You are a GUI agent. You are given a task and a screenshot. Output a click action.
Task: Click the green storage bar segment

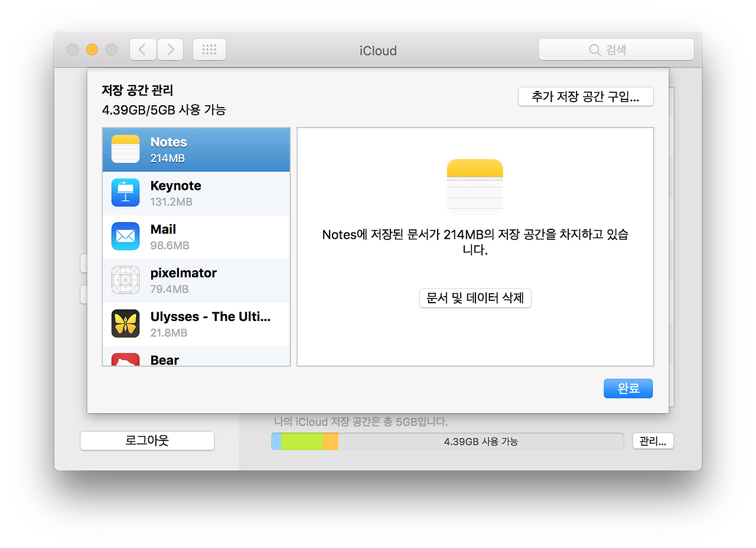point(302,441)
